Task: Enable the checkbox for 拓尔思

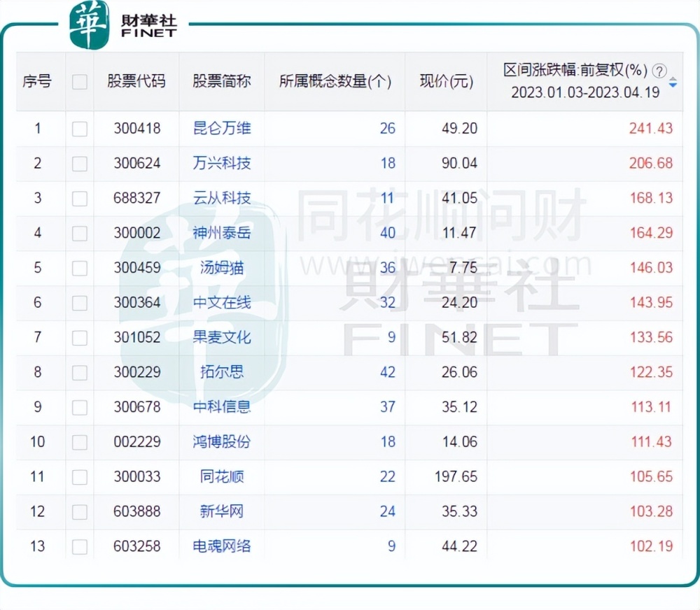Action: 80,373
